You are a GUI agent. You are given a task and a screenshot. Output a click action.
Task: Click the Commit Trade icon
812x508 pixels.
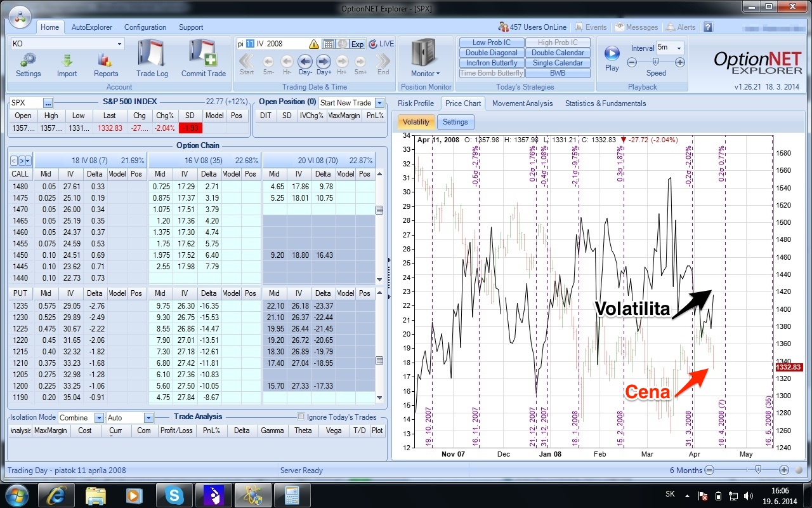pyautogui.click(x=204, y=55)
